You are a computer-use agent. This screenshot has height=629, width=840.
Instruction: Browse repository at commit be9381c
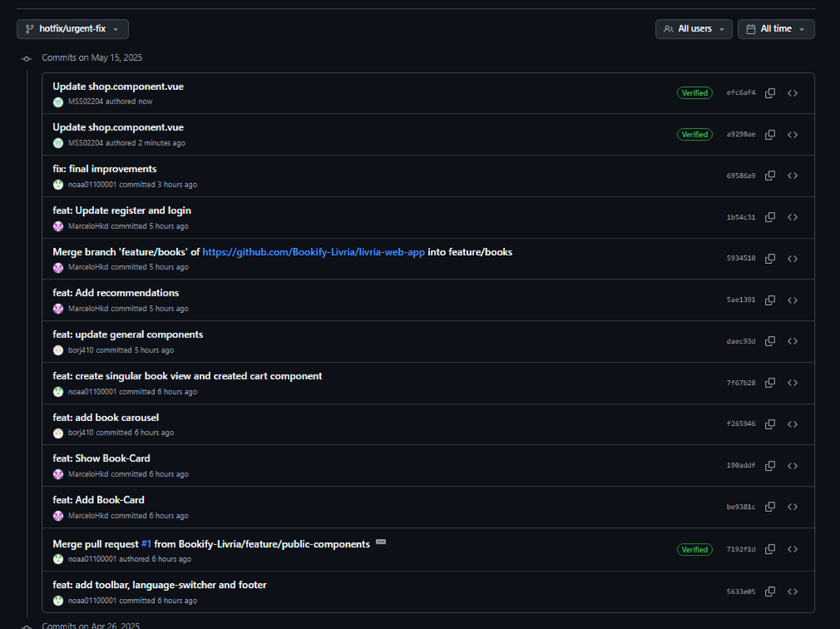[793, 507]
